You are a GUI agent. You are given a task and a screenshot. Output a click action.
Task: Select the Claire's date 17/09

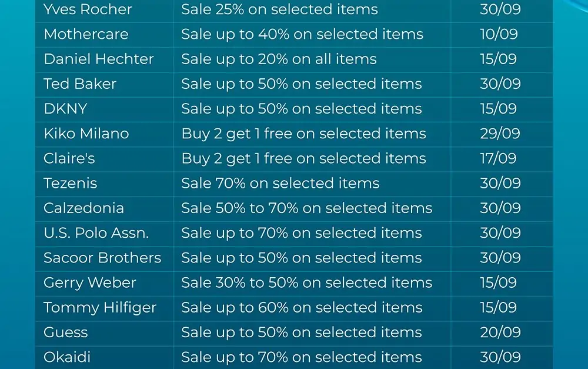[x=498, y=158]
